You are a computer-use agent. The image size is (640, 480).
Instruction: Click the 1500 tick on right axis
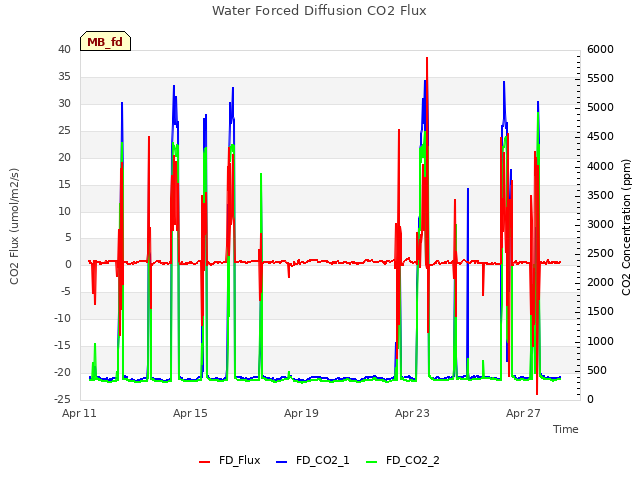pyautogui.click(x=600, y=311)
